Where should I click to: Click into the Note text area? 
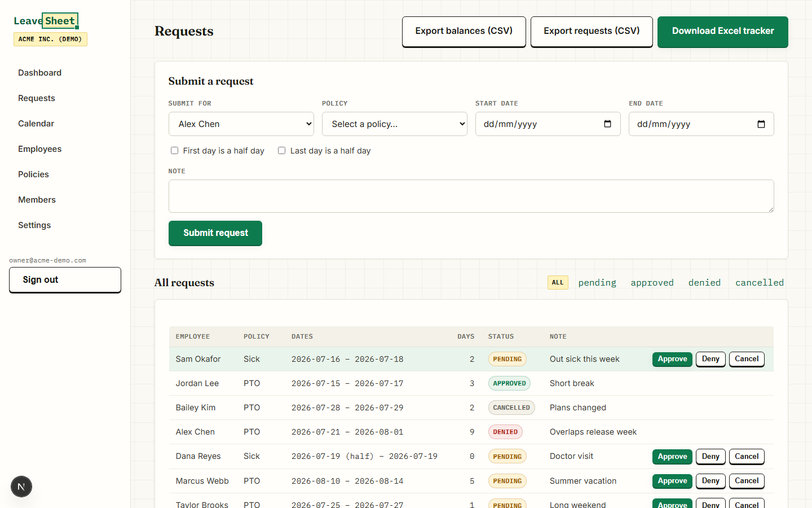pyautogui.click(x=471, y=196)
